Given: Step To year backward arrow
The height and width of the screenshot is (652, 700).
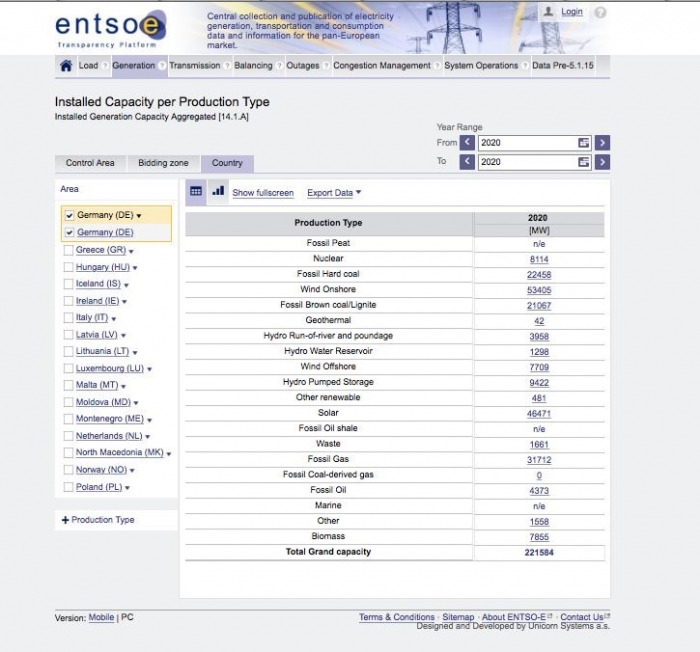Looking at the screenshot, I should pyautogui.click(x=467, y=162).
